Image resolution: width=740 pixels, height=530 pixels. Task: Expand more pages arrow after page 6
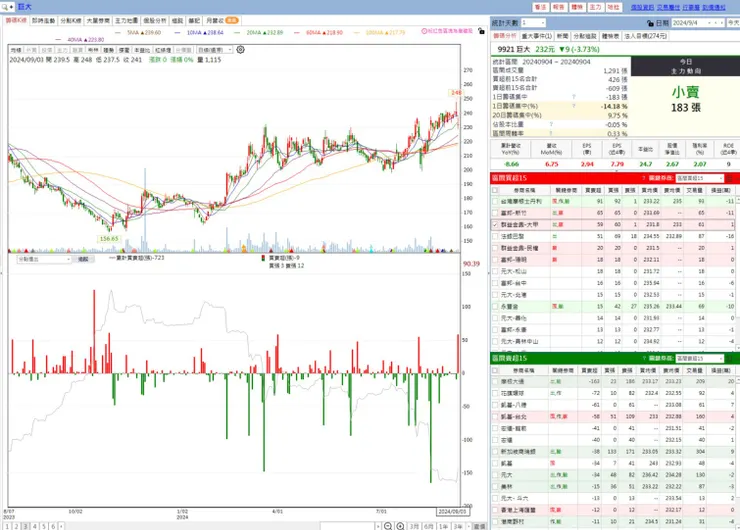(61, 526)
